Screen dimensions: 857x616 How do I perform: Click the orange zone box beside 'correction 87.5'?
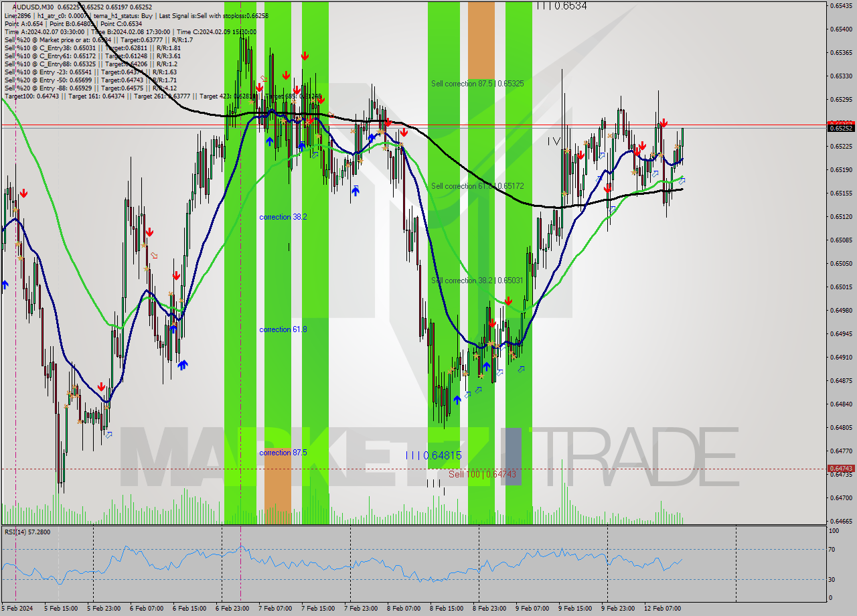click(277, 486)
